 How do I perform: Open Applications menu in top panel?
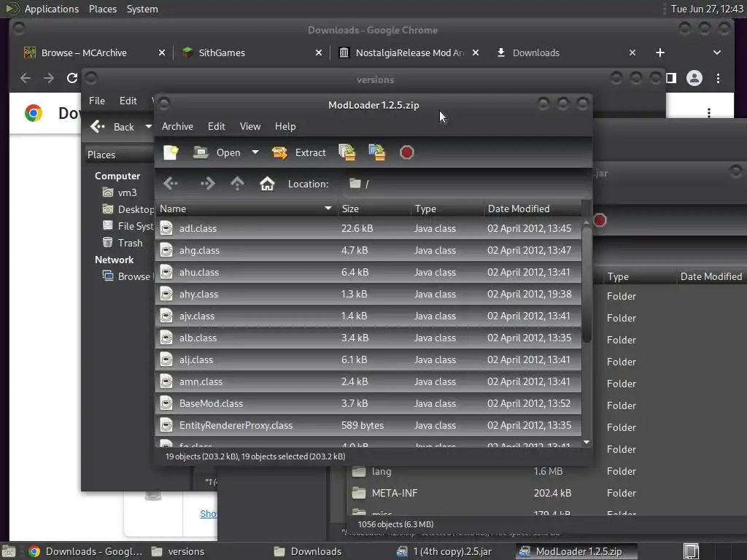pyautogui.click(x=52, y=9)
